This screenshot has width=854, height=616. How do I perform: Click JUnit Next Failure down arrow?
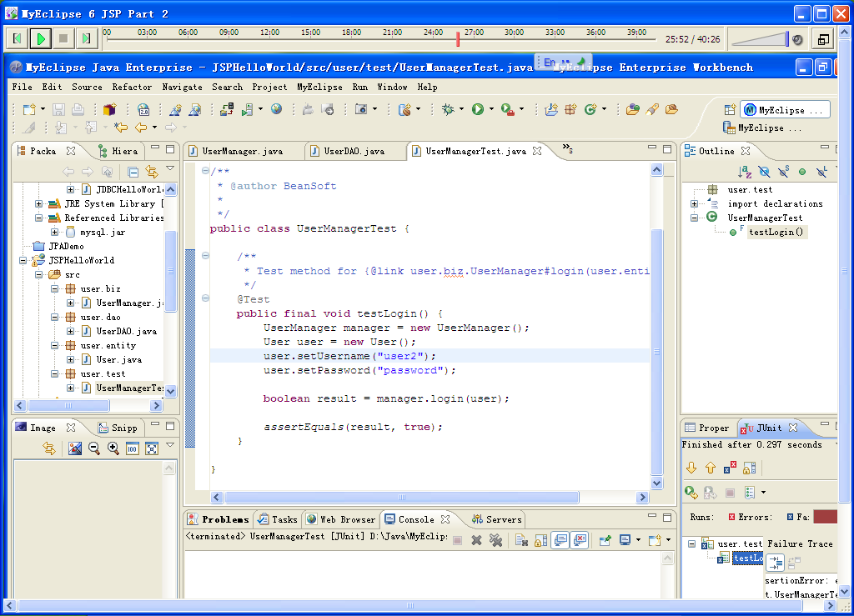[x=691, y=468]
